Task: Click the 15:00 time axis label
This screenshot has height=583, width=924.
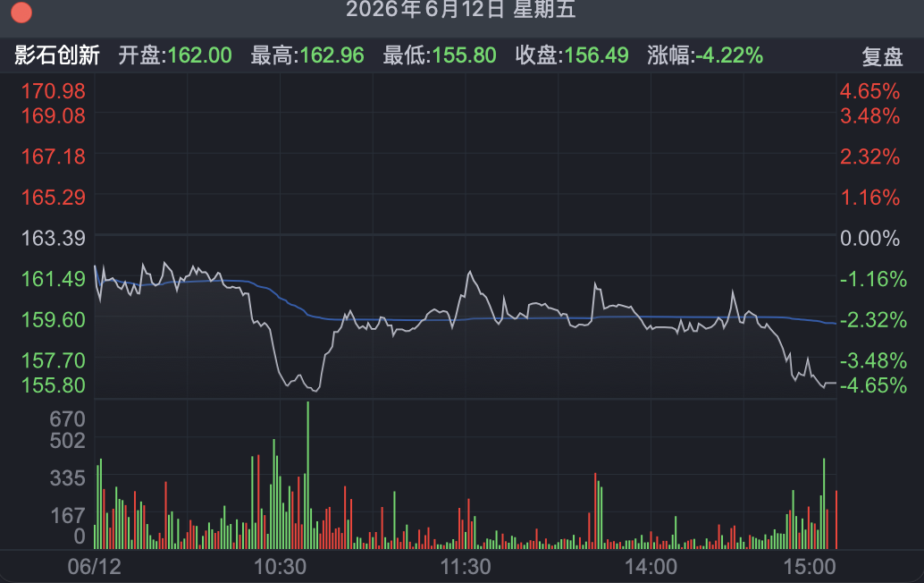Action: 809,567
